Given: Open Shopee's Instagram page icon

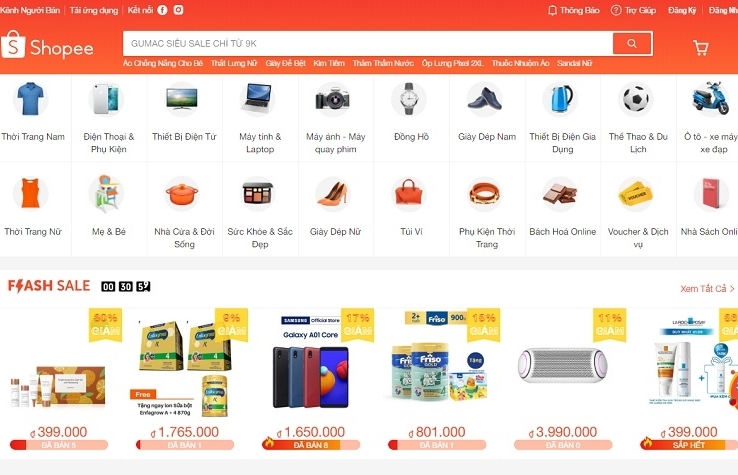Looking at the screenshot, I should pos(178,10).
